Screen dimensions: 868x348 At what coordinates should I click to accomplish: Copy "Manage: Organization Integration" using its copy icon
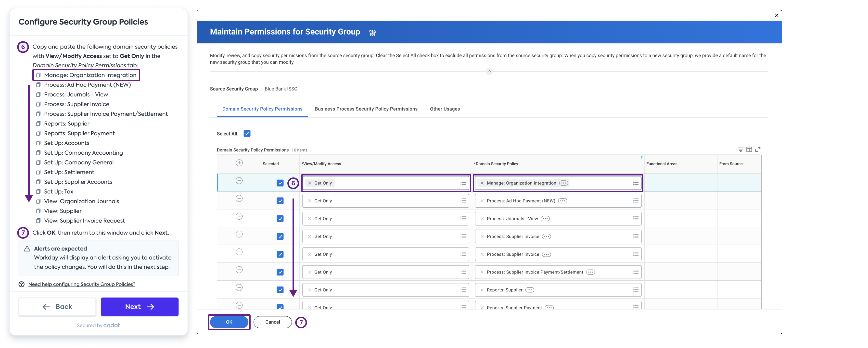click(x=38, y=75)
